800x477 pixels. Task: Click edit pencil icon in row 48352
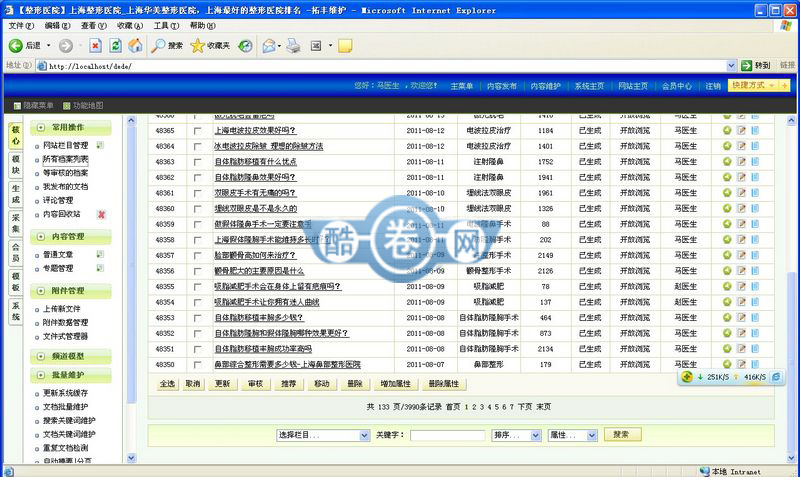point(741,333)
